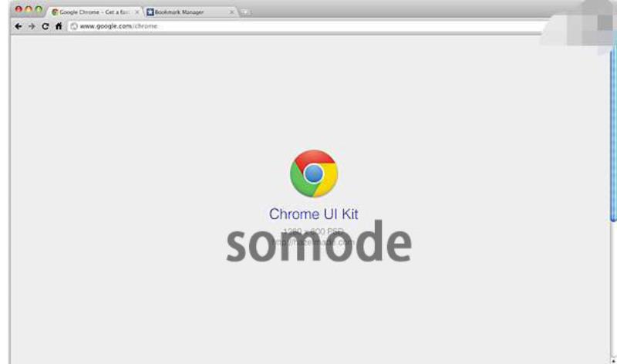The width and height of the screenshot is (617, 364).
Task: Switch to the Bookmark Manager tab
Action: [x=190, y=12]
